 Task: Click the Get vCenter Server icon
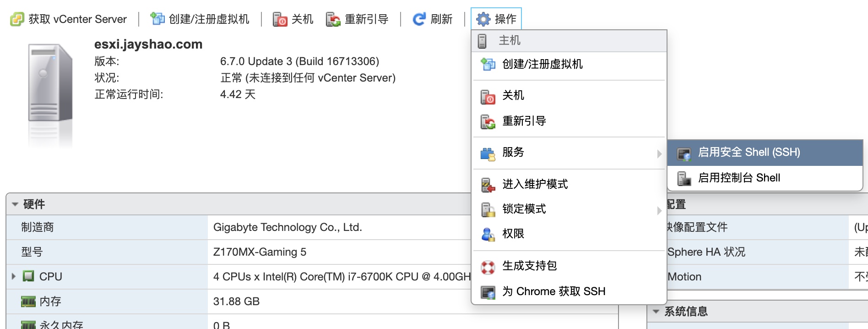tap(17, 19)
